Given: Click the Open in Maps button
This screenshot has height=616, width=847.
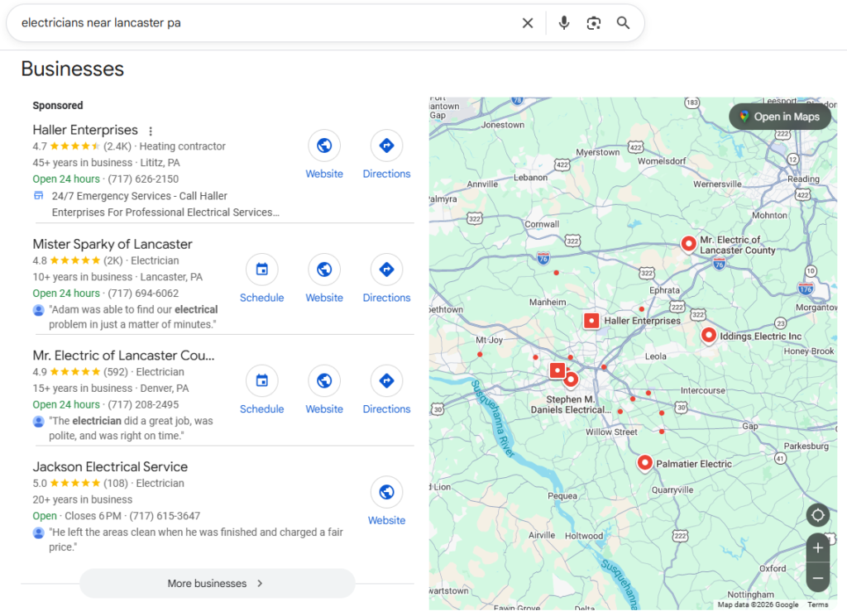Looking at the screenshot, I should [778, 117].
